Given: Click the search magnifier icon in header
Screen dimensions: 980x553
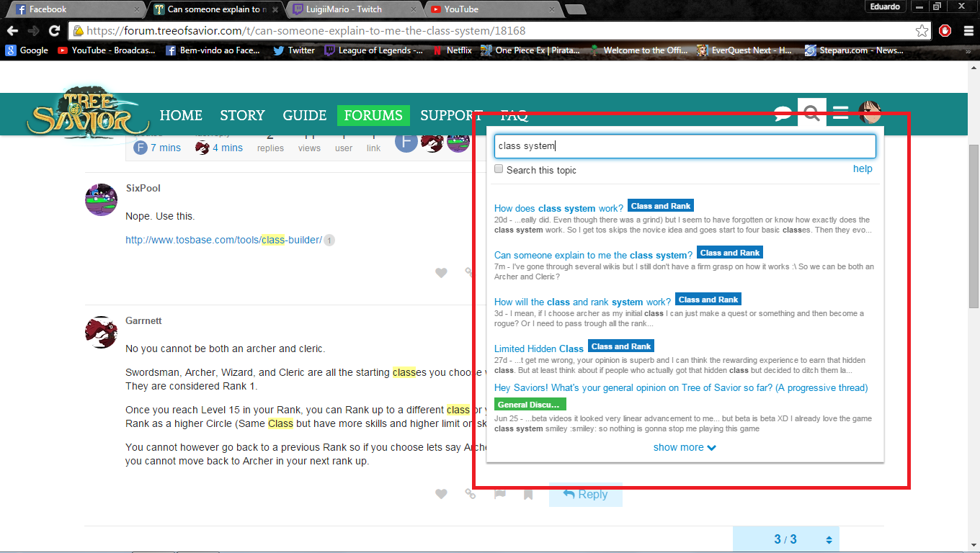Looking at the screenshot, I should [x=811, y=113].
